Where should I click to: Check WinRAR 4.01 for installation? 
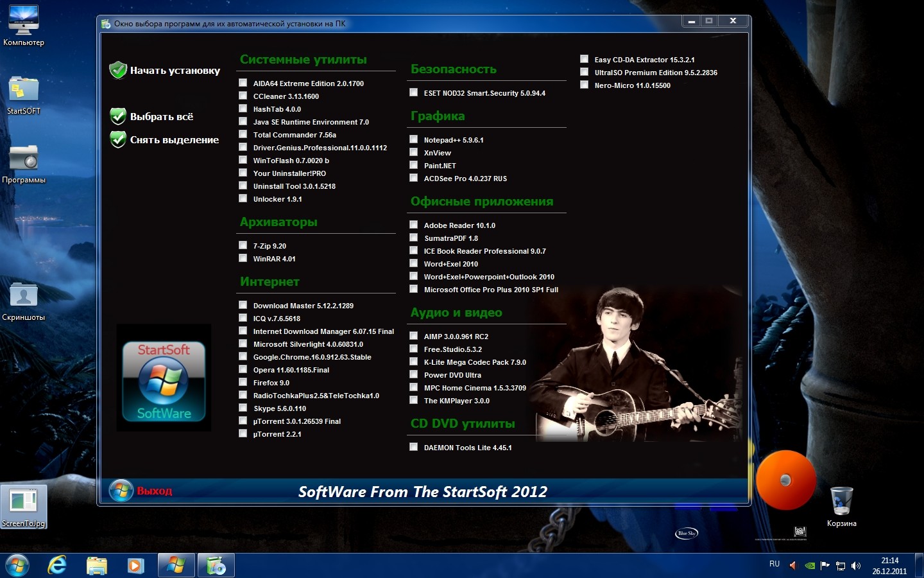point(243,258)
